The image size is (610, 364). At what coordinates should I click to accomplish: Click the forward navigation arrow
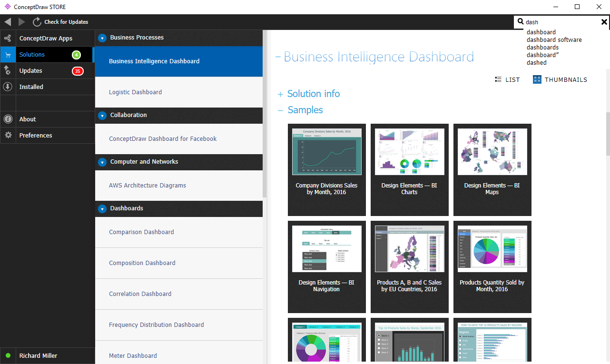pos(22,22)
